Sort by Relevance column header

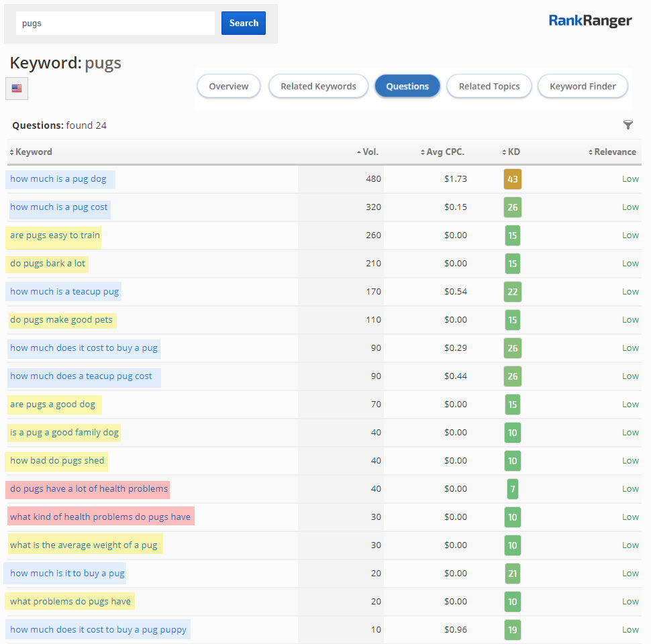tap(614, 152)
